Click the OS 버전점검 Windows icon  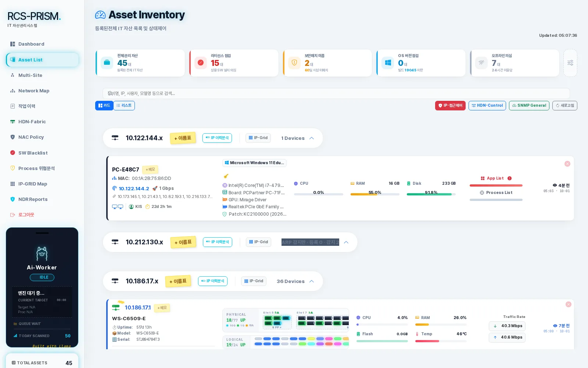pyautogui.click(x=388, y=63)
